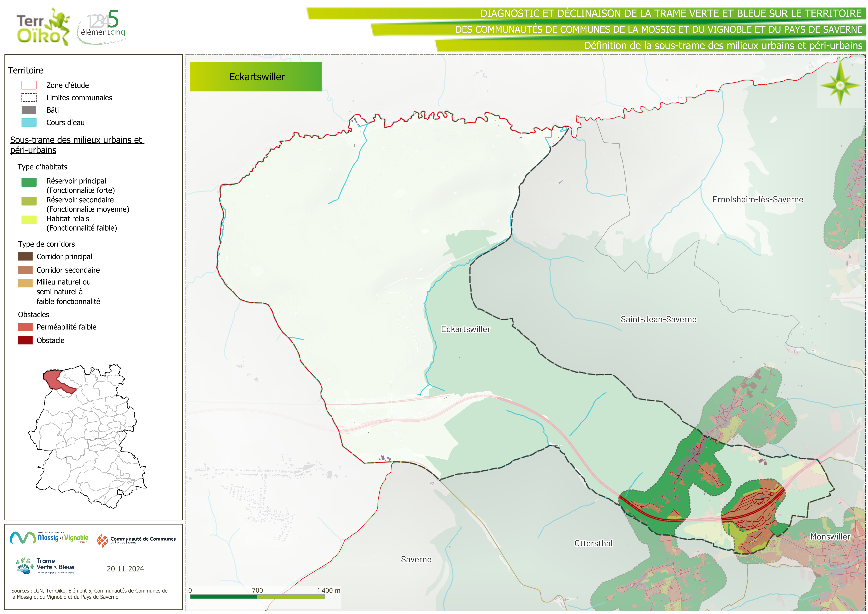The image size is (868, 614).
Task: Click the green compass rose
Action: coord(840,85)
